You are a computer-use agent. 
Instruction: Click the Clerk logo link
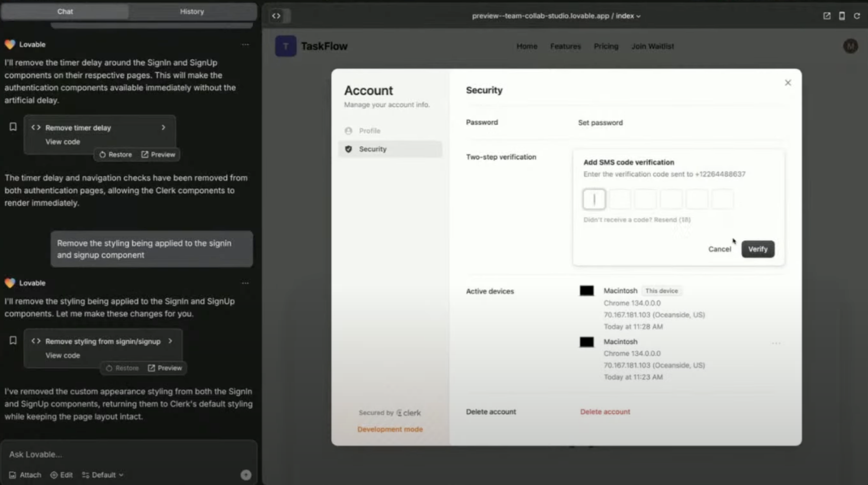[x=409, y=413]
